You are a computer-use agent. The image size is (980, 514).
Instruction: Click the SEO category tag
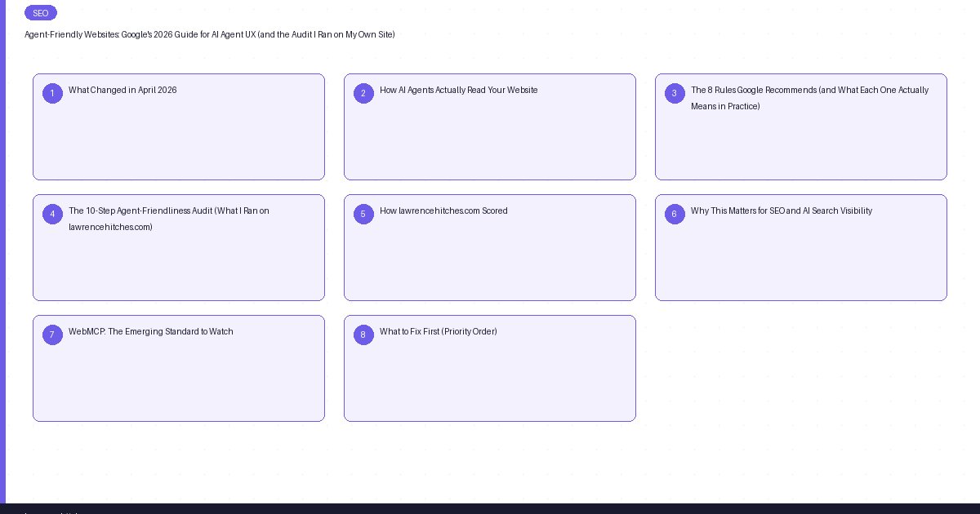tap(41, 13)
